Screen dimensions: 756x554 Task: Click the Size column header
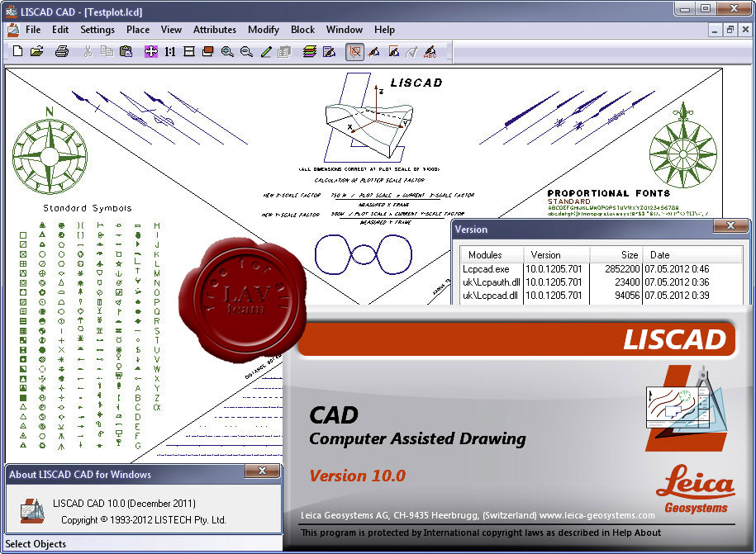point(616,255)
